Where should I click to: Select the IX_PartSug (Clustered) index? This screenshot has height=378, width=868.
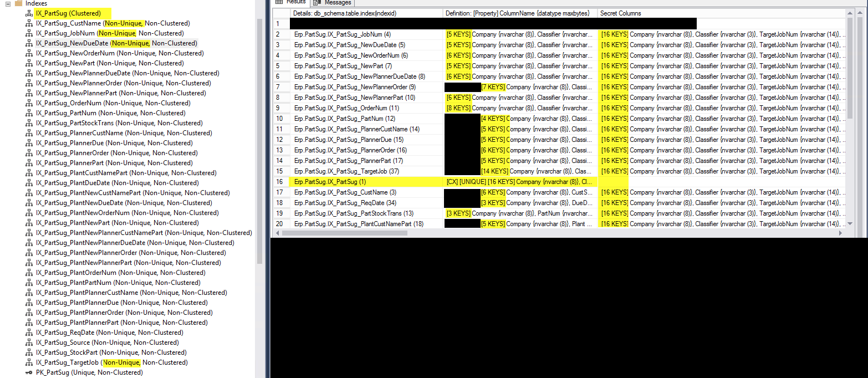coord(68,13)
